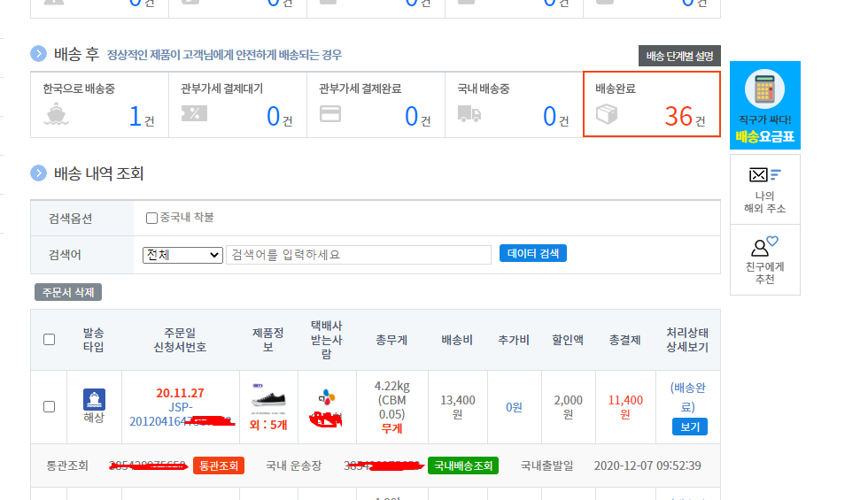
Task: Open the 배송요금표 calculator banner
Action: [x=765, y=105]
